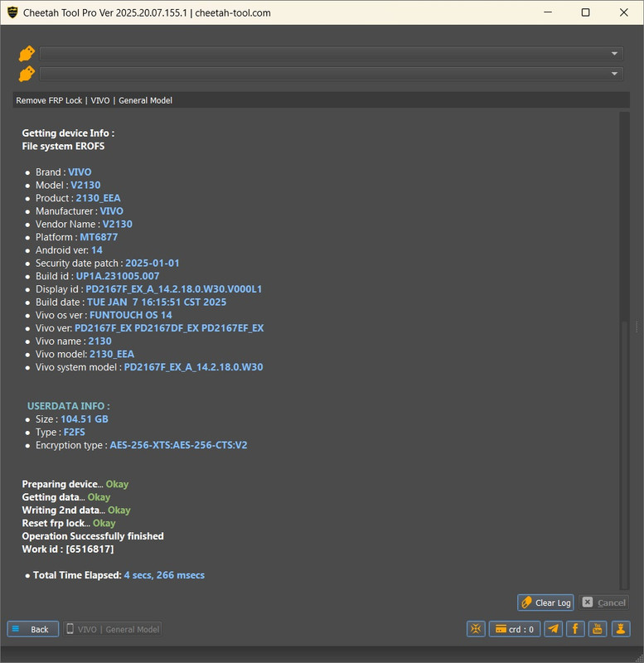Maximize the Cheetah Tool Pro window
644x663 pixels.
(585, 12)
